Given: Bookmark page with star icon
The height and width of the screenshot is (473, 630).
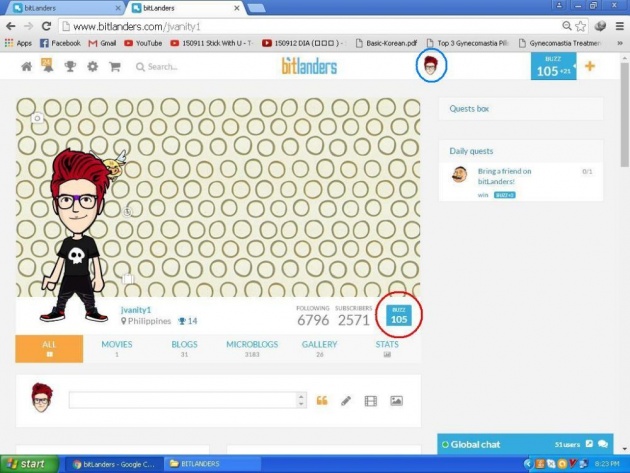Looking at the screenshot, I should coord(581,26).
